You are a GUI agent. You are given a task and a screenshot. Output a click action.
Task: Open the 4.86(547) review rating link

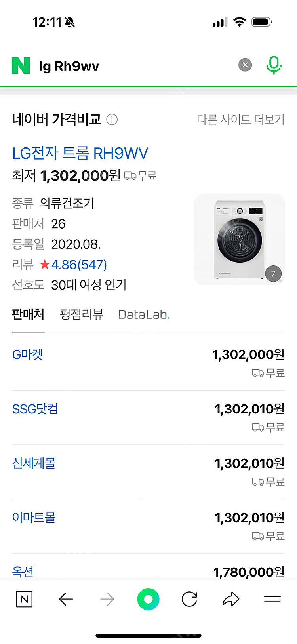pos(79,265)
